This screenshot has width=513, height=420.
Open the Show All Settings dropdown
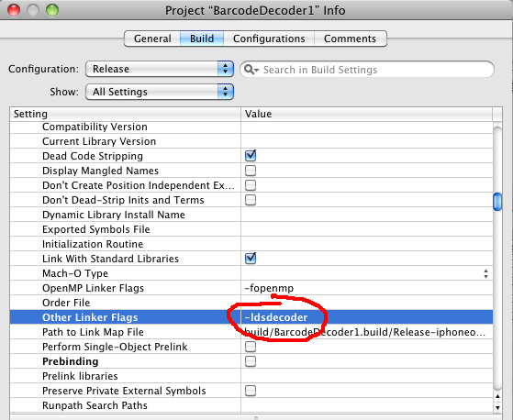point(160,92)
